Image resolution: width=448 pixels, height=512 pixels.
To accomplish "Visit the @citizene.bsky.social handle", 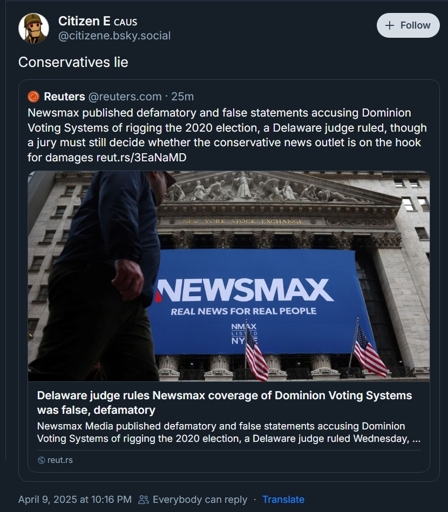I will click(x=114, y=36).
